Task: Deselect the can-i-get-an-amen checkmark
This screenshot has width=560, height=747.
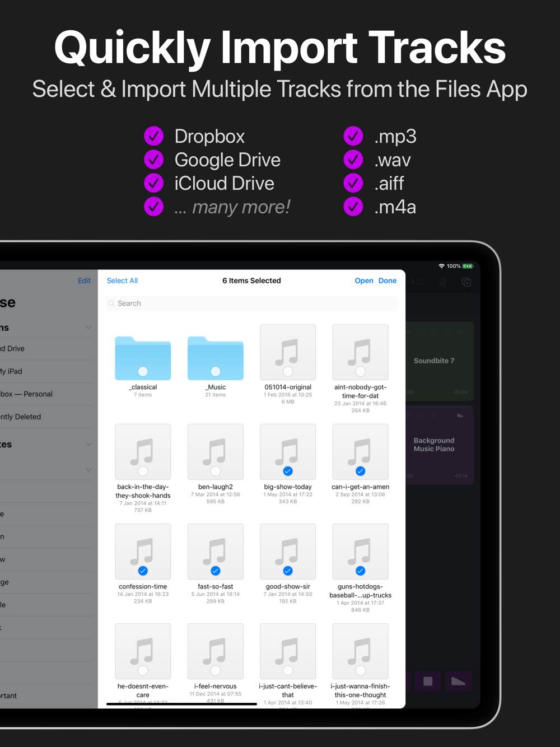Action: [x=361, y=471]
